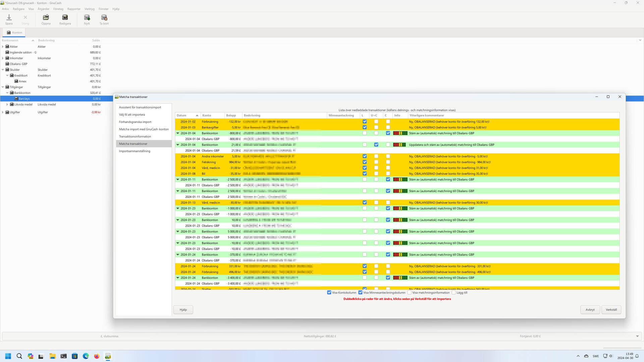Viewport: 644px width, 362px height.
Task: Click the Amex account icon in tree
Action: (x=16, y=81)
